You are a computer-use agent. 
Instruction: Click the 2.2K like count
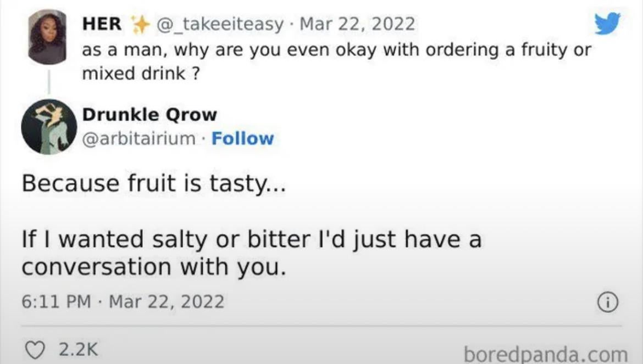[x=77, y=349]
